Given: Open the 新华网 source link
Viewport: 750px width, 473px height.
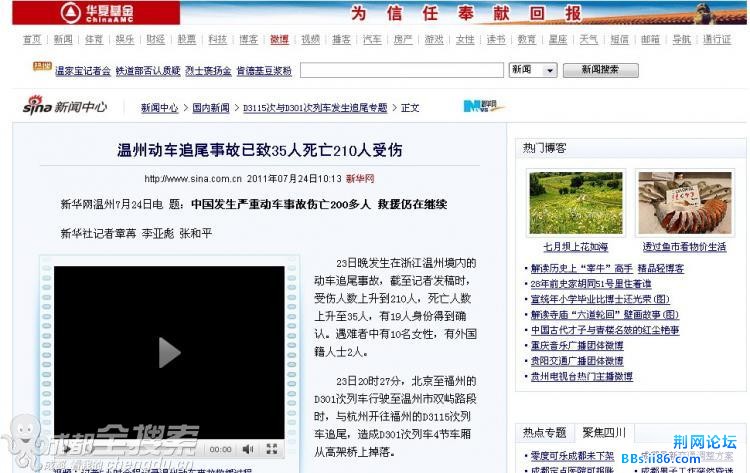Looking at the screenshot, I should click(x=360, y=179).
